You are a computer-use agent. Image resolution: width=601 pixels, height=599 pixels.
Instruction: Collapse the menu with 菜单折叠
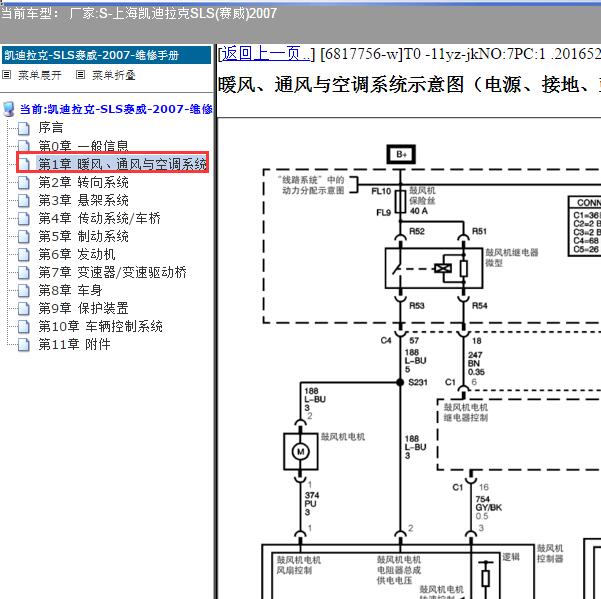click(x=114, y=75)
